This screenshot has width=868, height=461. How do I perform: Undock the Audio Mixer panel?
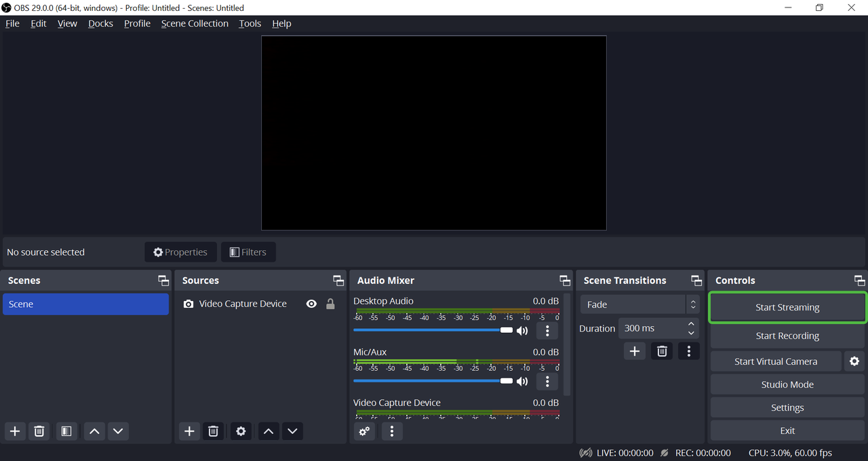tap(564, 281)
